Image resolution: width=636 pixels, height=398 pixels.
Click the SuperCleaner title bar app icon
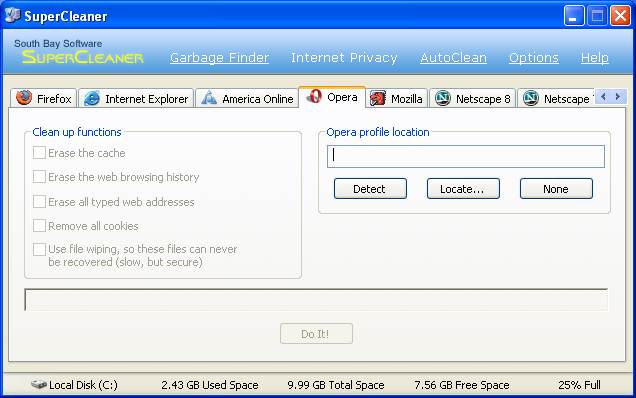tap(12, 15)
